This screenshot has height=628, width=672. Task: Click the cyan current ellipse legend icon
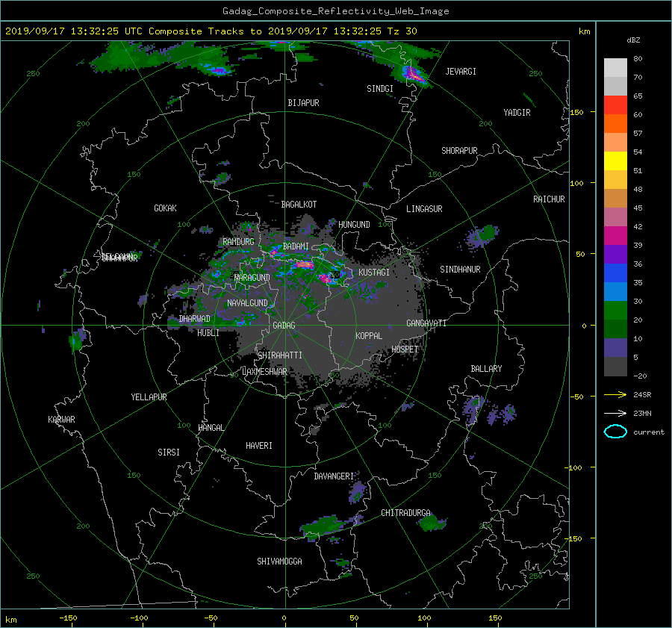(615, 432)
